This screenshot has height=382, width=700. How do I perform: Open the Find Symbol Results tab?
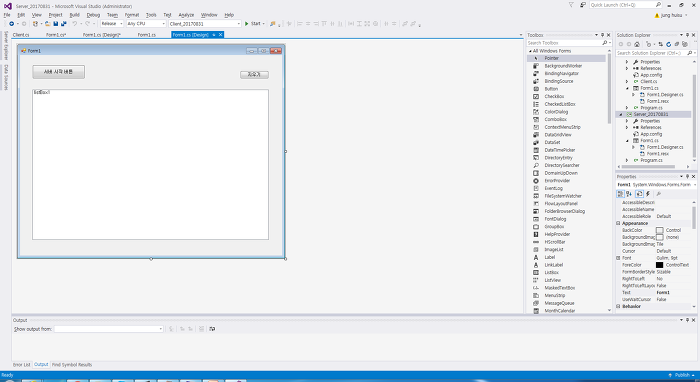[72, 365]
